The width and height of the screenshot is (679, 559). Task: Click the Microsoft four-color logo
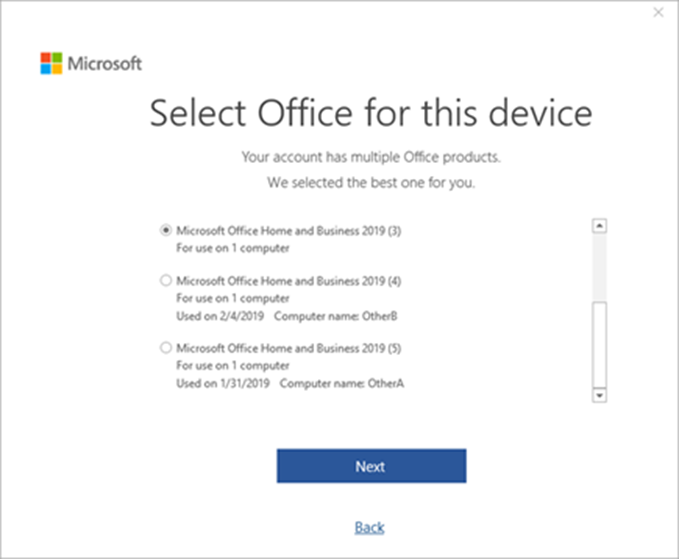(x=51, y=63)
